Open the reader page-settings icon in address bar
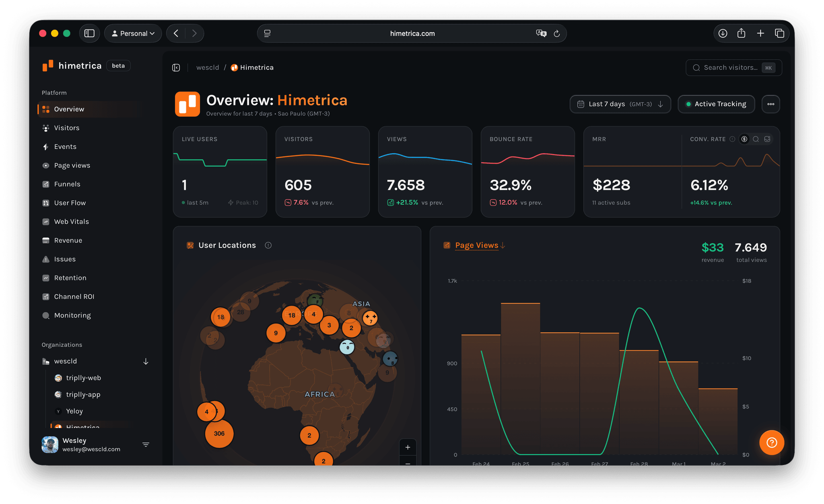The height and width of the screenshot is (504, 824). point(267,33)
